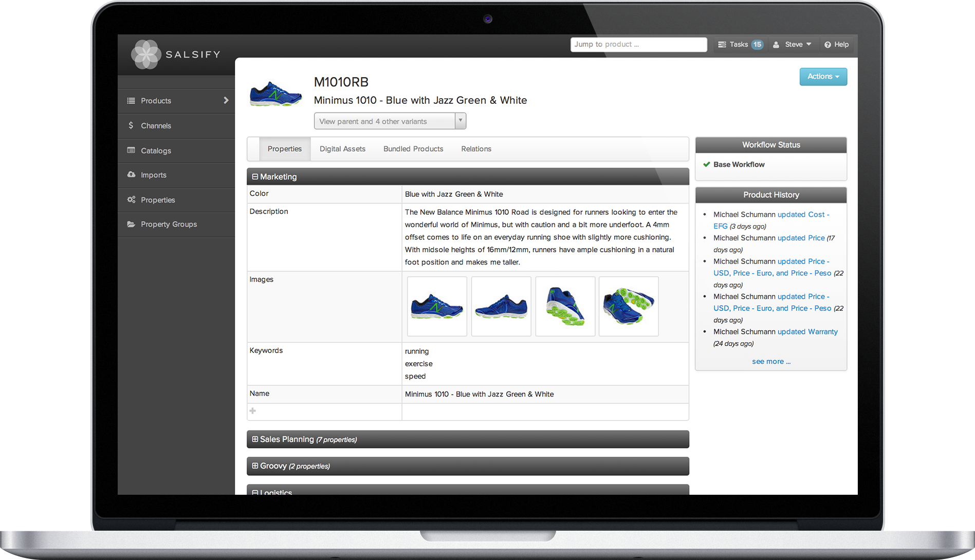Switch to the Digital Assets tab
Viewport: 975px width, 560px height.
pos(342,149)
